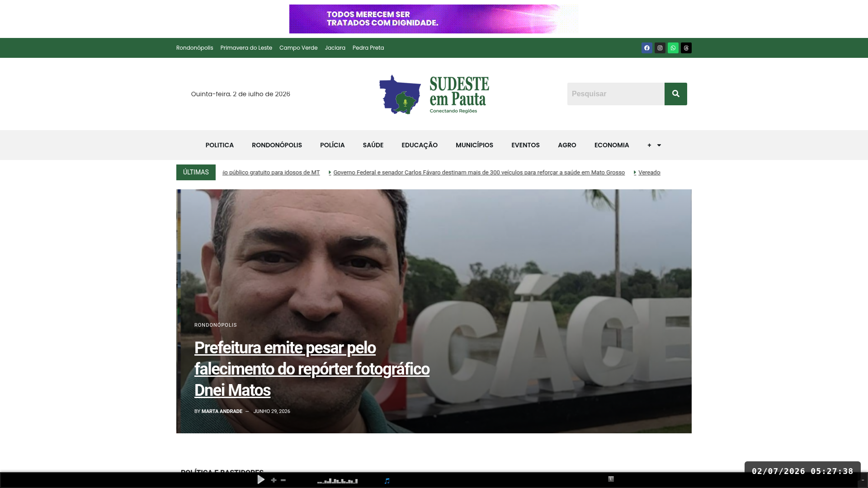Open the Primavera do Leste link

(x=246, y=48)
